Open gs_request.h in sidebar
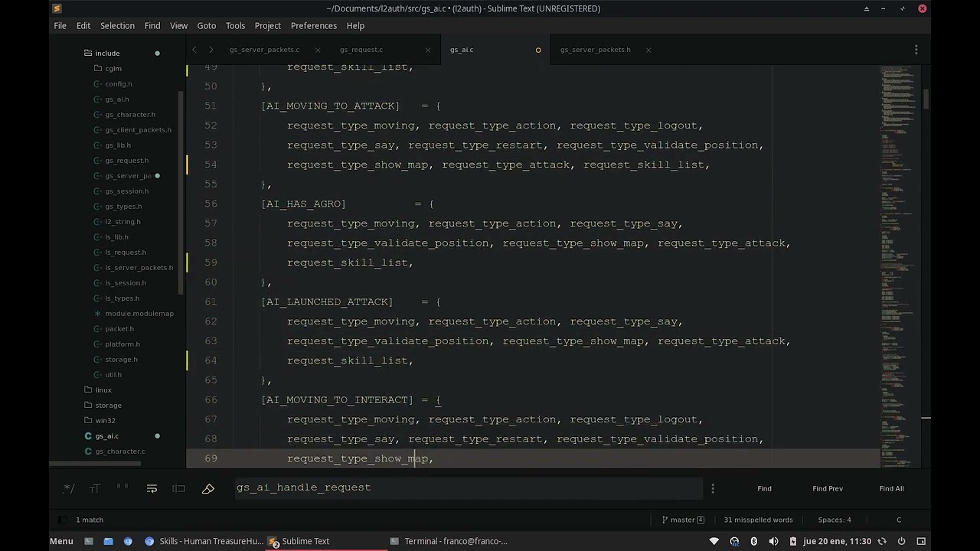 [127, 160]
